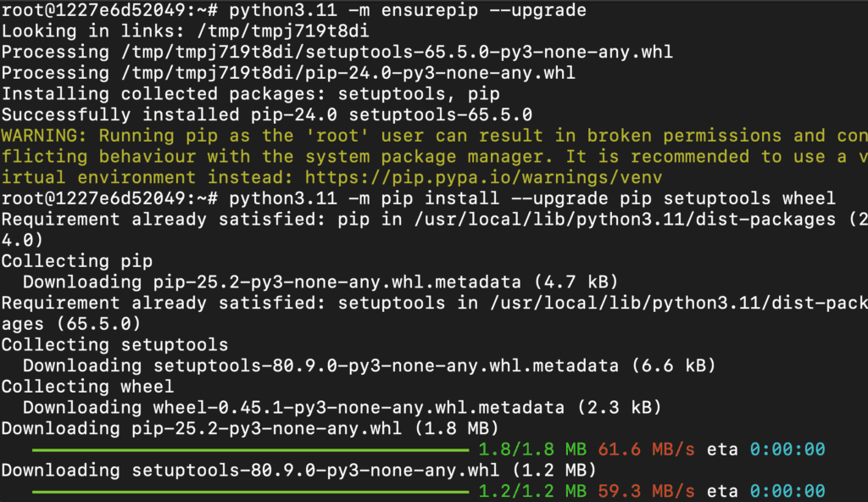
Task: Click the 'Successfully installed pip-24.0' line
Action: [266, 115]
